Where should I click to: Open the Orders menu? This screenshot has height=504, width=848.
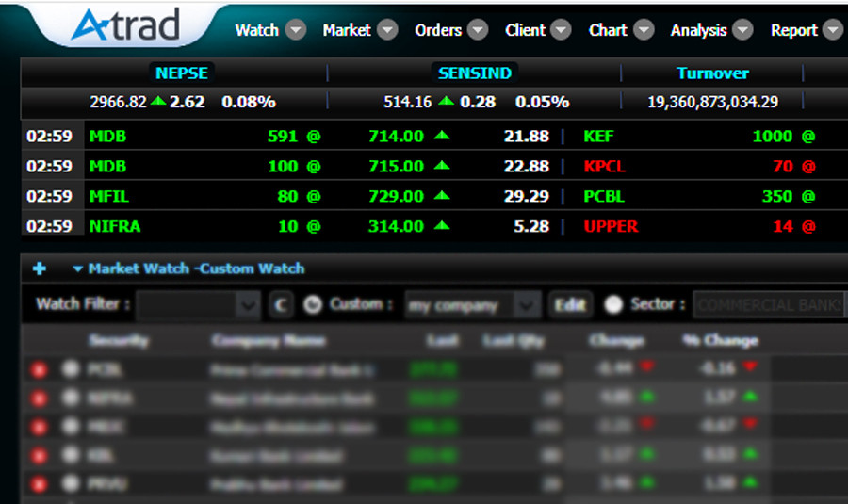tap(438, 30)
